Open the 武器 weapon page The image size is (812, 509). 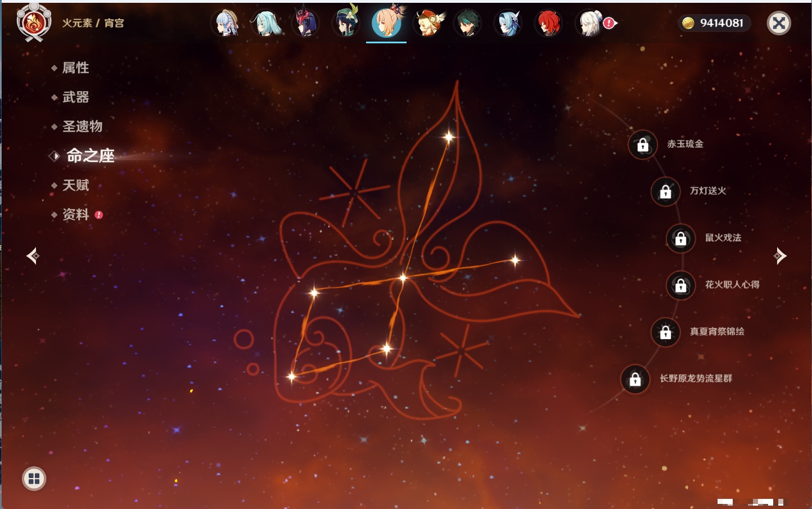click(75, 97)
